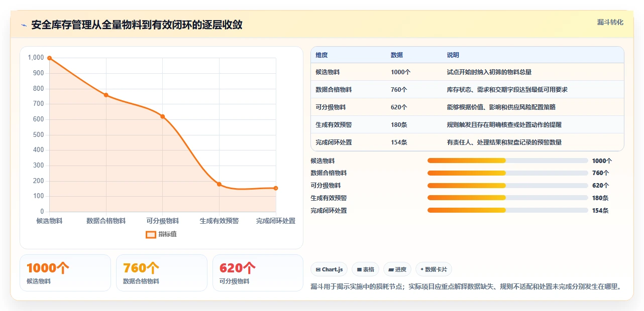Open the 760个 数据合格物料 KPI card
Screen dimensions: 644x311
162,273
